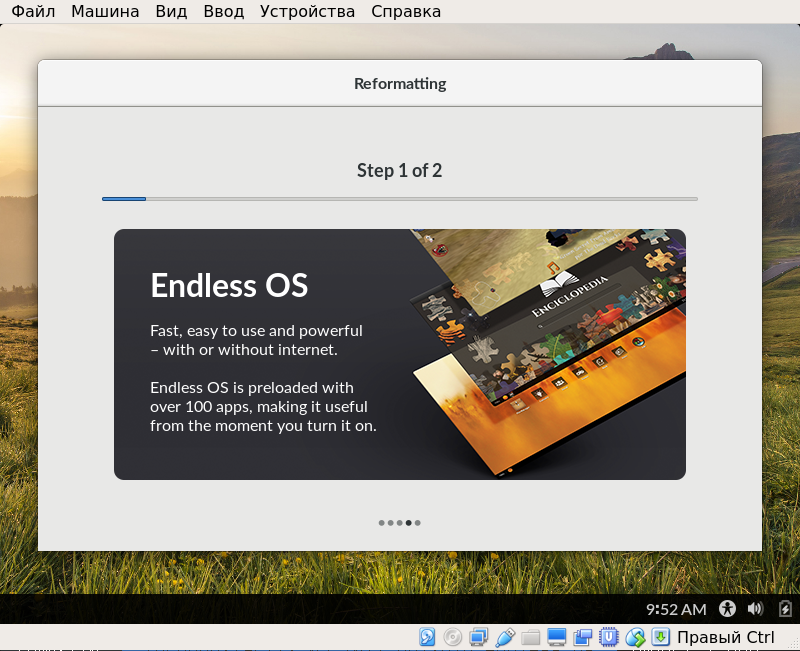Click the Fast, easy to use text

pos(256,340)
